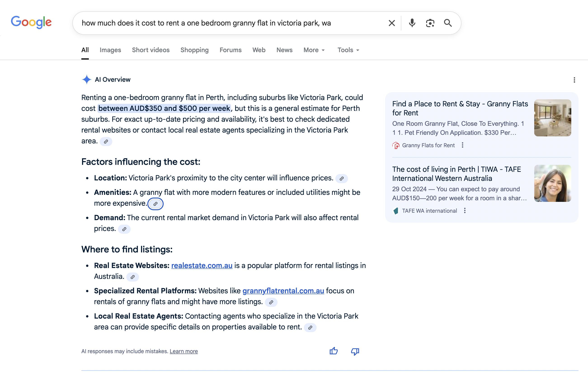Switch to the Forums tab
This screenshot has width=588, height=373.
[x=230, y=50]
